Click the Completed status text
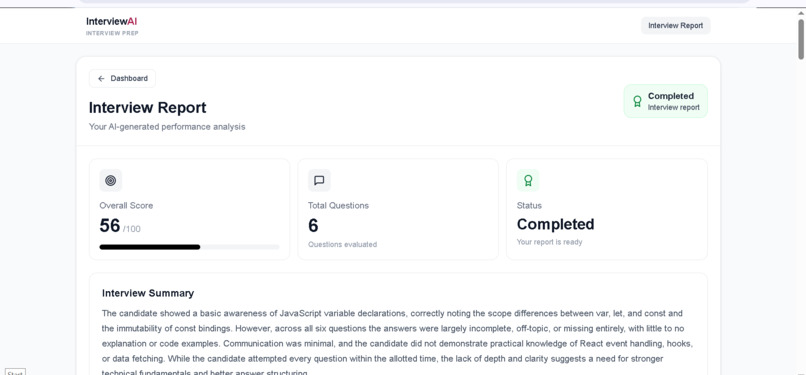The image size is (806, 375). pos(555,224)
